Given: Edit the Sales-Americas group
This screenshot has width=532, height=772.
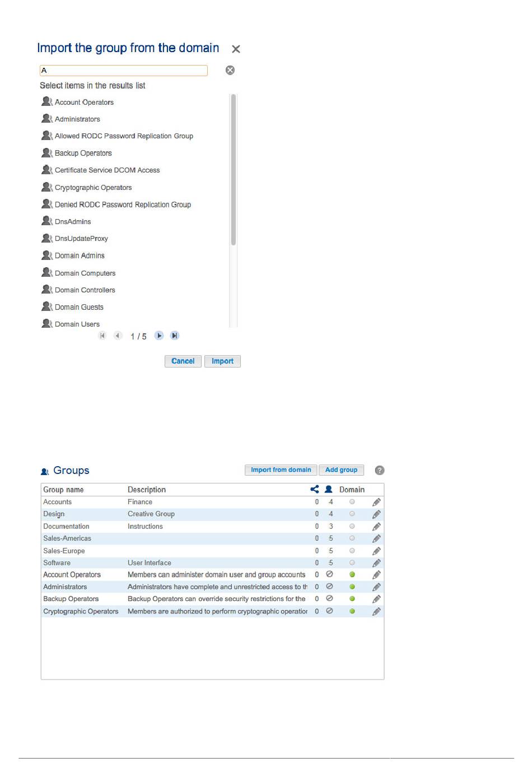Looking at the screenshot, I should [376, 538].
